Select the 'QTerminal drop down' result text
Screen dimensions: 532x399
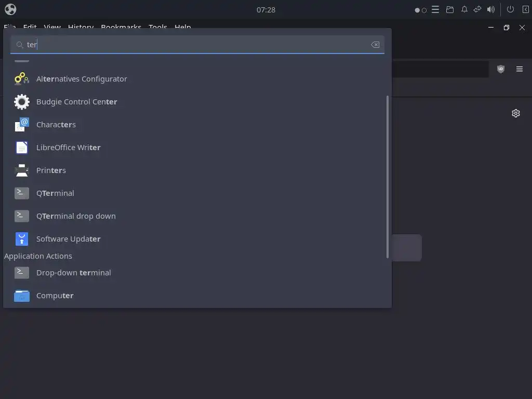click(76, 216)
